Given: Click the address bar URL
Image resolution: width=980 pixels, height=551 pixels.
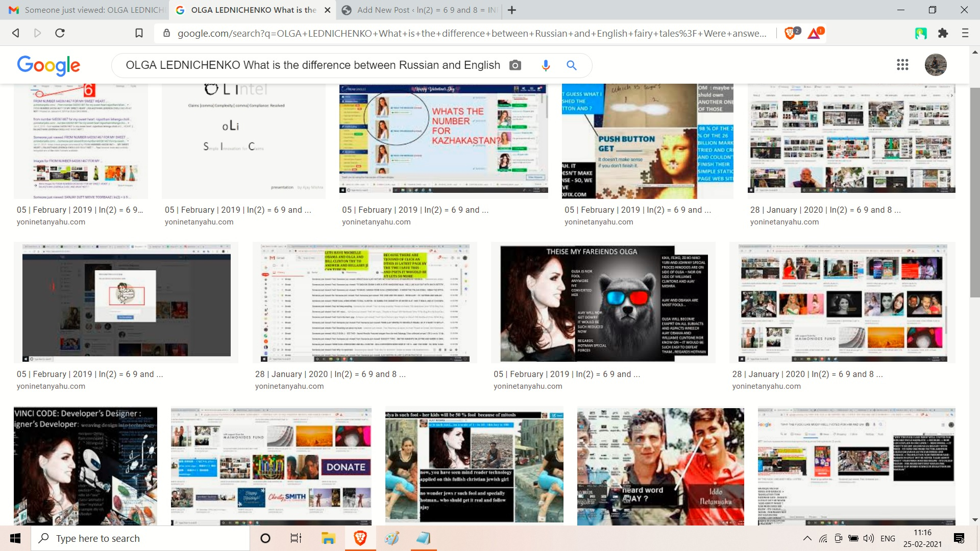Looking at the screenshot, I should (x=472, y=33).
